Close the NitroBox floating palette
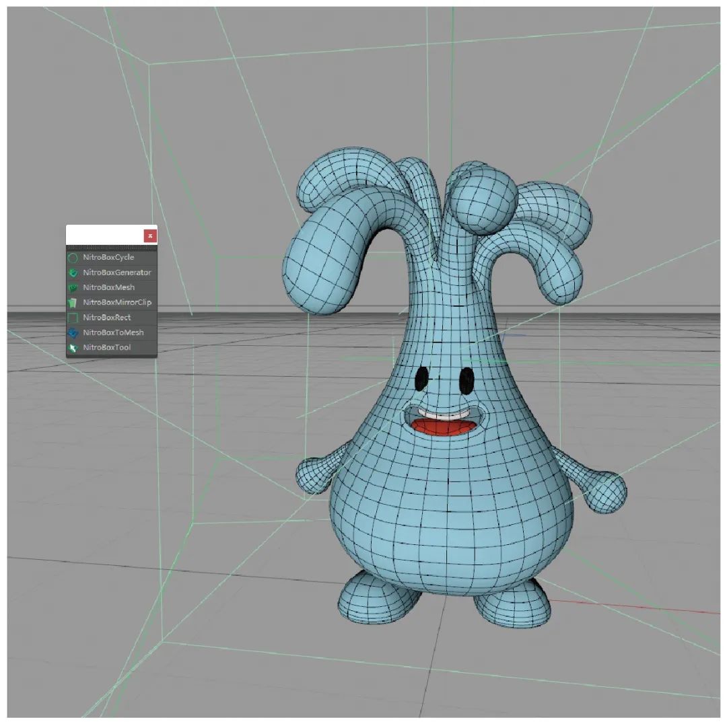 pos(150,235)
